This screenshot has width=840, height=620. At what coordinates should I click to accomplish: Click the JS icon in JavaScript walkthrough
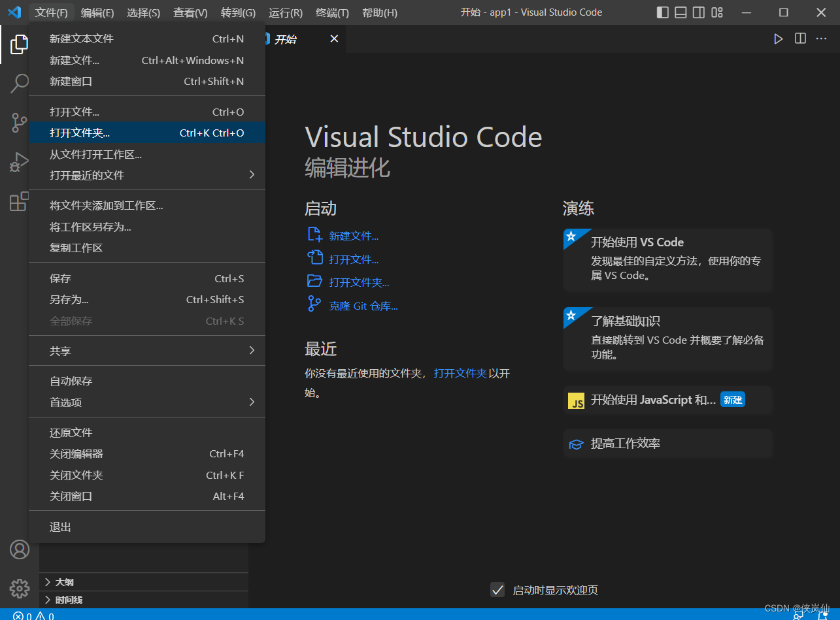576,401
